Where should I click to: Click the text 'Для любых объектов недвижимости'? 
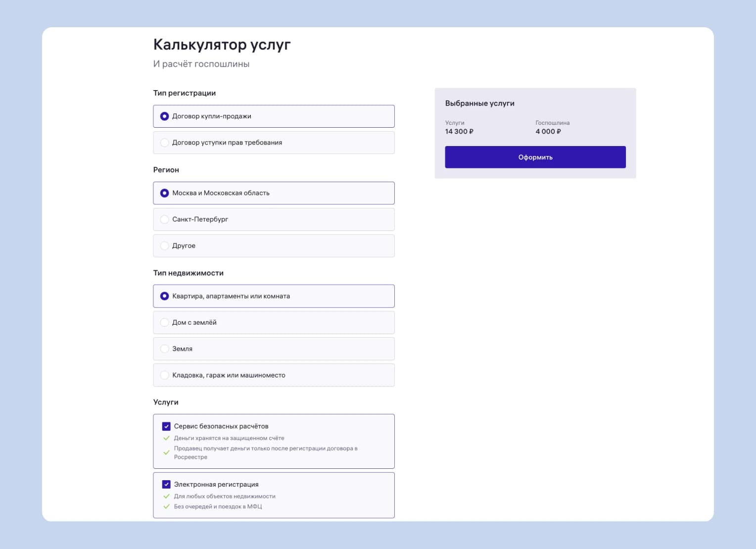coord(225,496)
